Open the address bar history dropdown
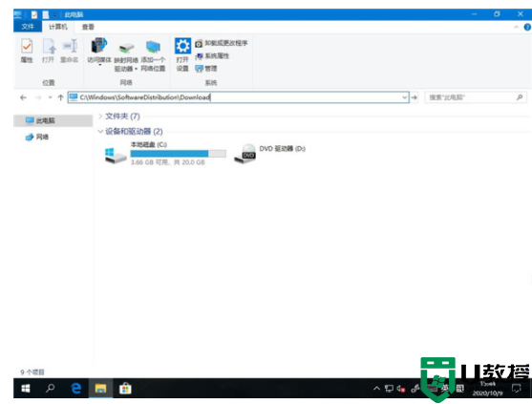532x404 pixels. click(404, 97)
